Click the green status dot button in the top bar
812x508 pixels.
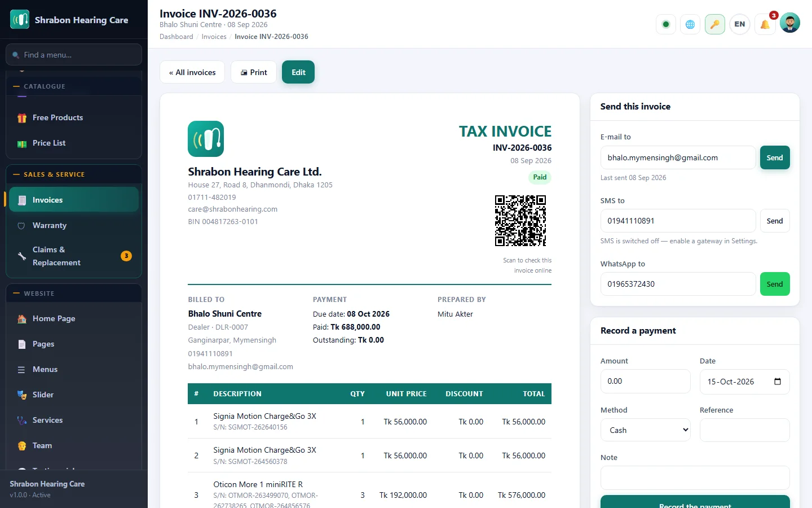point(666,24)
